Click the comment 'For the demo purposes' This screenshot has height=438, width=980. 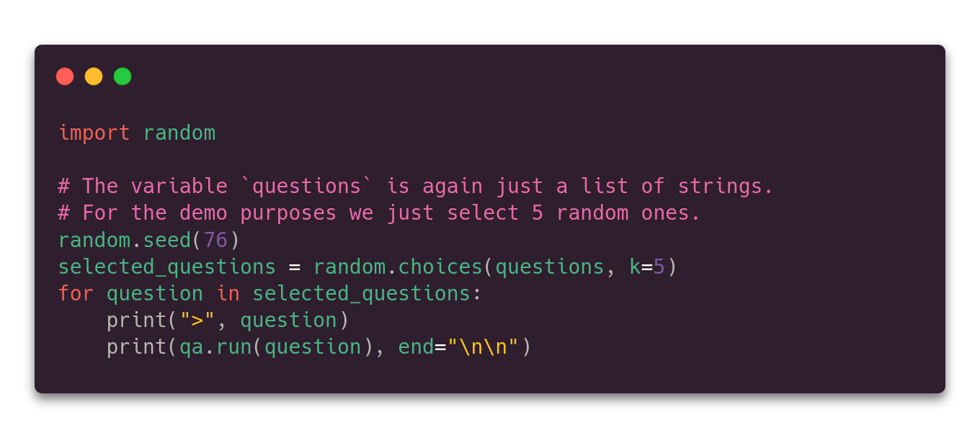(x=379, y=213)
